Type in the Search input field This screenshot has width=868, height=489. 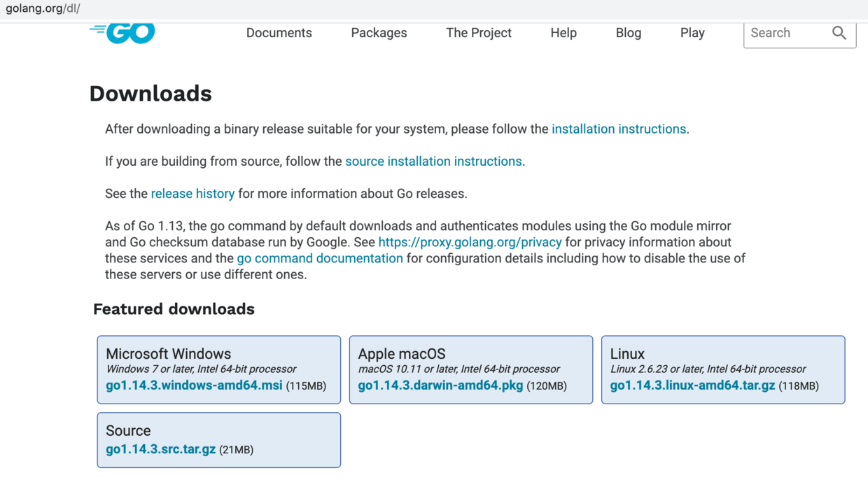pos(785,33)
